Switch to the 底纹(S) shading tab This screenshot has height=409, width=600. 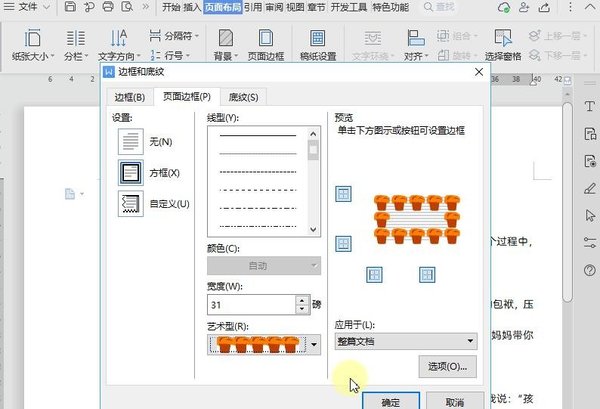pos(243,97)
